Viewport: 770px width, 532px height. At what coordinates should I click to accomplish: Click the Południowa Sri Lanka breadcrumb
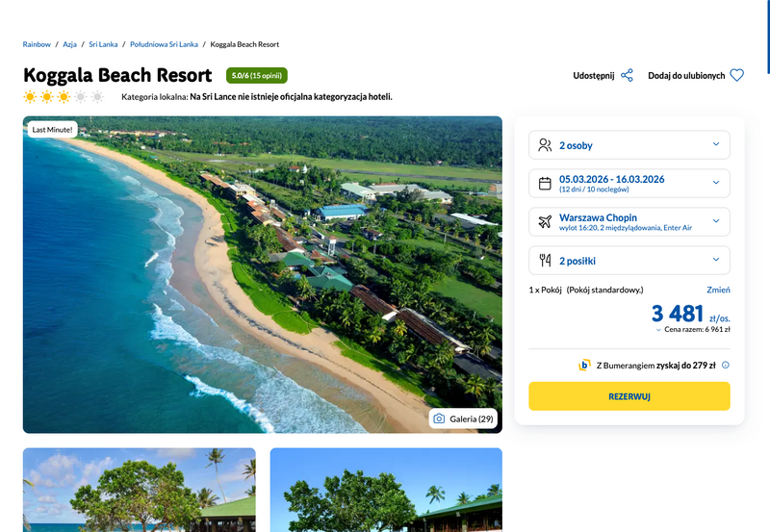coord(164,44)
